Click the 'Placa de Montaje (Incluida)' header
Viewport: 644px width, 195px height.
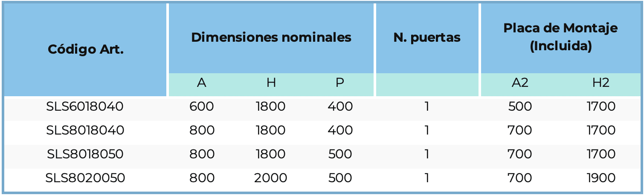560,37
